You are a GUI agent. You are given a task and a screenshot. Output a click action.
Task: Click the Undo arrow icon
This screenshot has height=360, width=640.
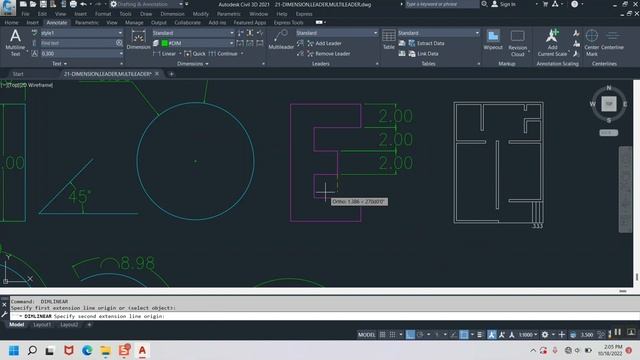pos(83,4)
